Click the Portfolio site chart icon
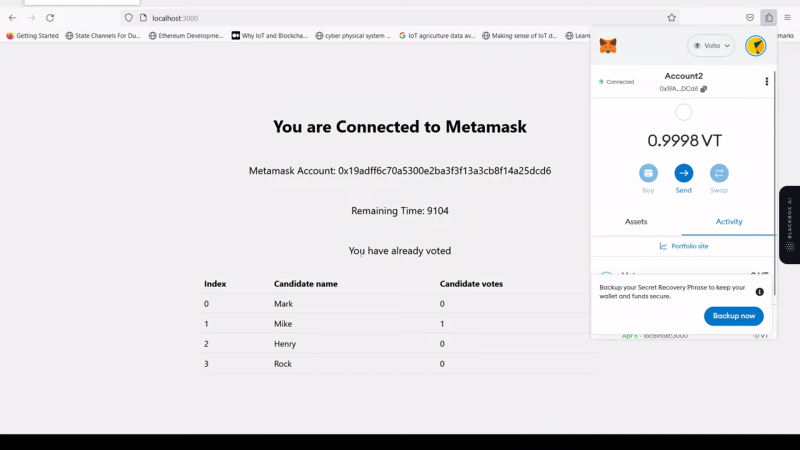 [x=663, y=246]
